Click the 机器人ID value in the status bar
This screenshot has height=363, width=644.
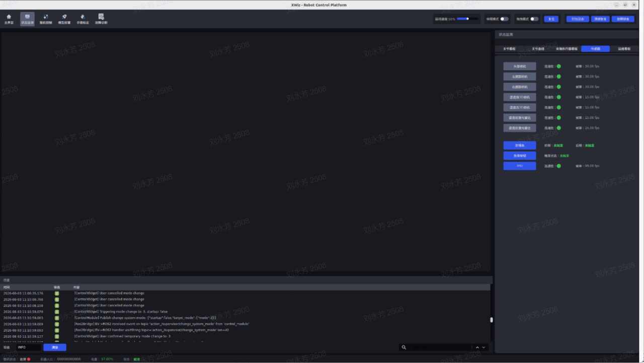[x=68, y=359]
